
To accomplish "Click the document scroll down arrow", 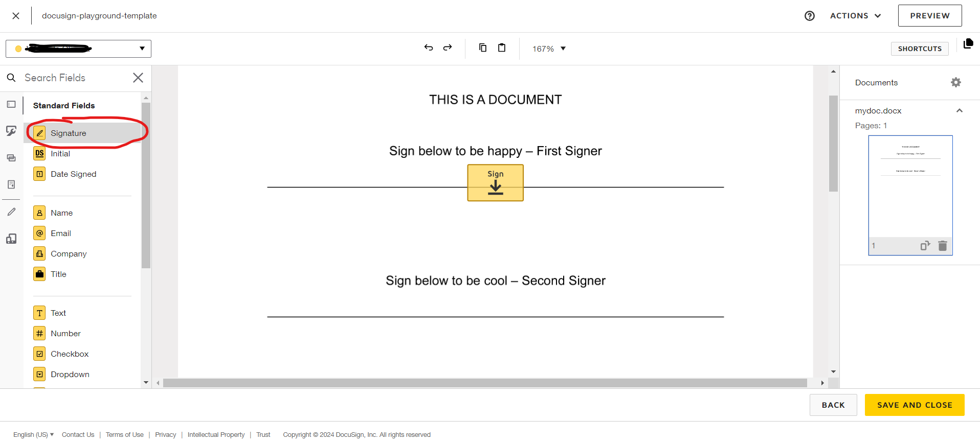I will tap(833, 371).
